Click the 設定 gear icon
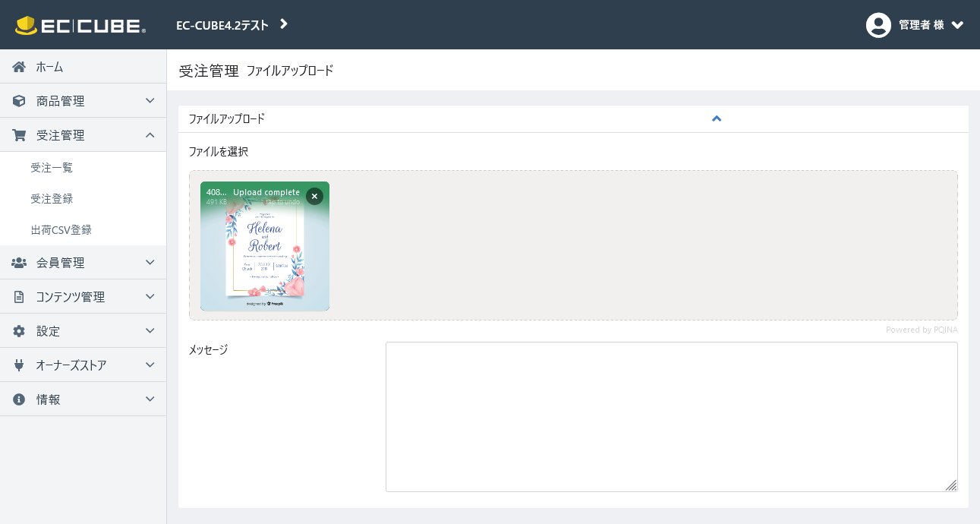980x524 pixels. tap(19, 331)
